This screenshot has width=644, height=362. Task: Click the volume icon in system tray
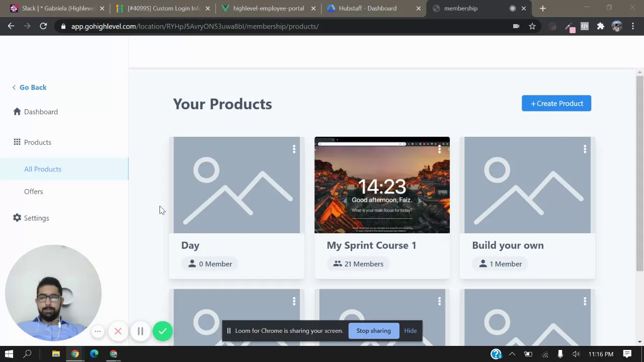tap(576, 354)
